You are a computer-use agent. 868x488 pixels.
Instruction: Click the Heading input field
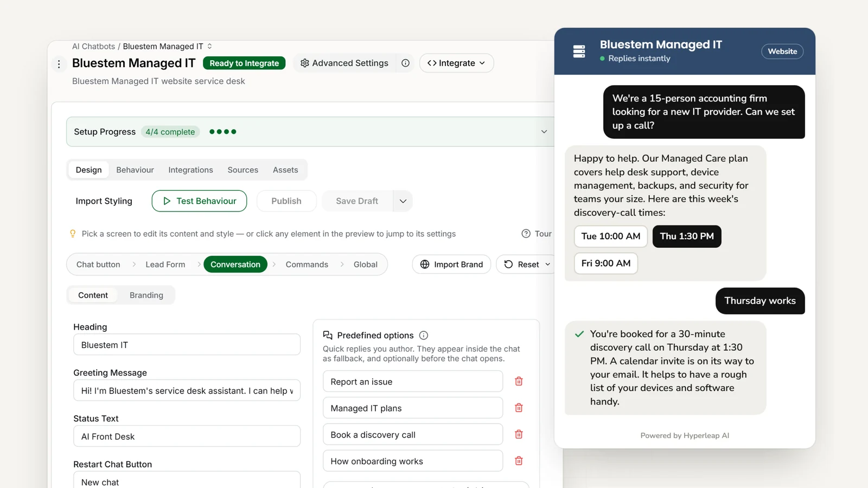click(187, 345)
